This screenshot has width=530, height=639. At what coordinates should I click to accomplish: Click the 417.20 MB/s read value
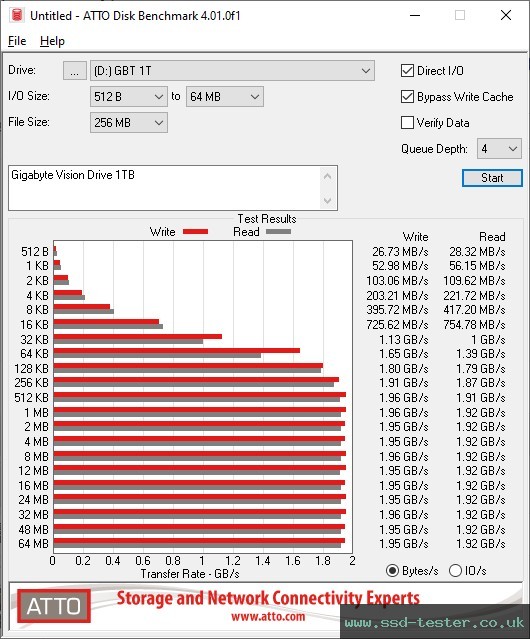pos(474,310)
